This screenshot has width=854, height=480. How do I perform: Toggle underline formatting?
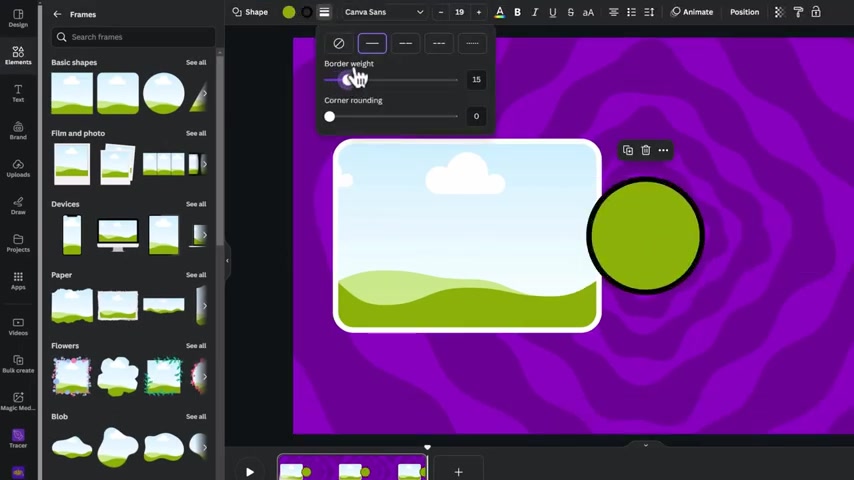(x=553, y=12)
